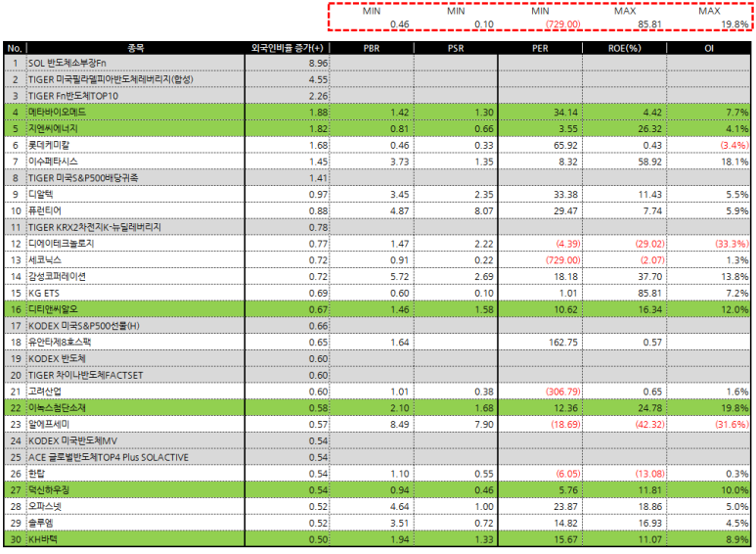
Task: Select the '감성코퍼레이션' name cell
Action: 136,276
